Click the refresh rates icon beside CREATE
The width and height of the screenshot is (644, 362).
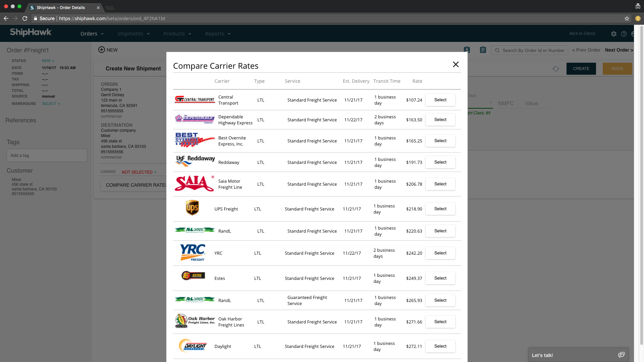tap(556, 69)
